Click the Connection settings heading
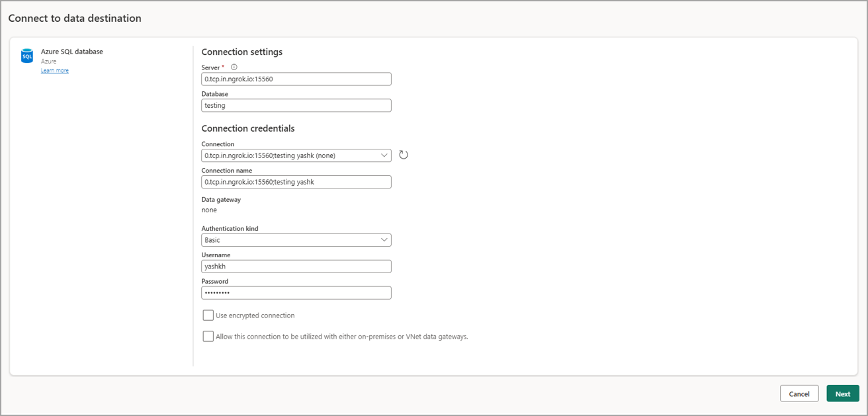The height and width of the screenshot is (416, 868). coord(241,52)
